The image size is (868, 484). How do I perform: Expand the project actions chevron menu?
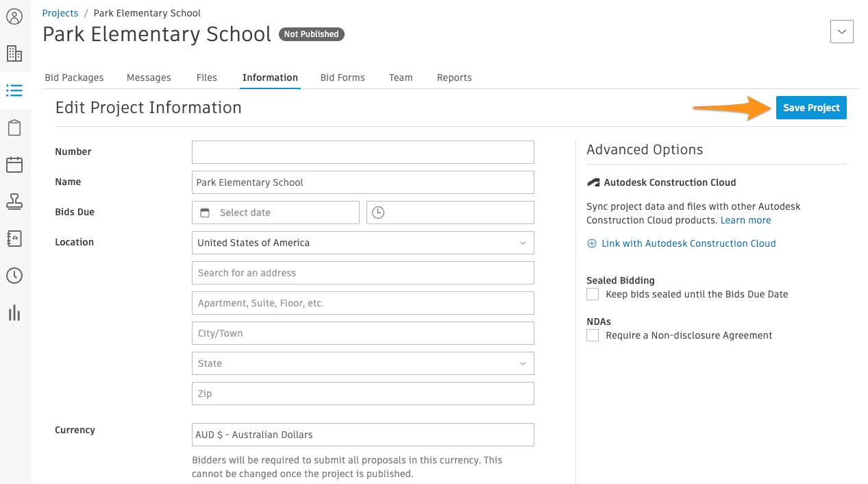click(x=842, y=32)
